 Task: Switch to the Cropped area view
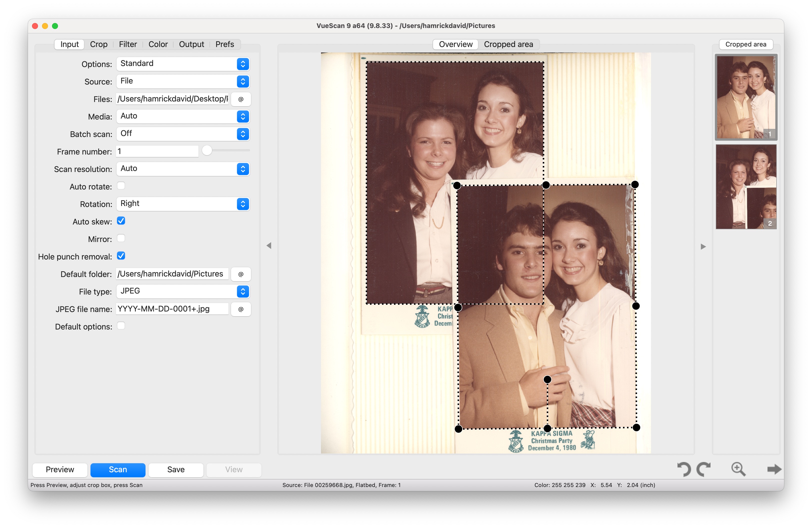[x=509, y=44]
